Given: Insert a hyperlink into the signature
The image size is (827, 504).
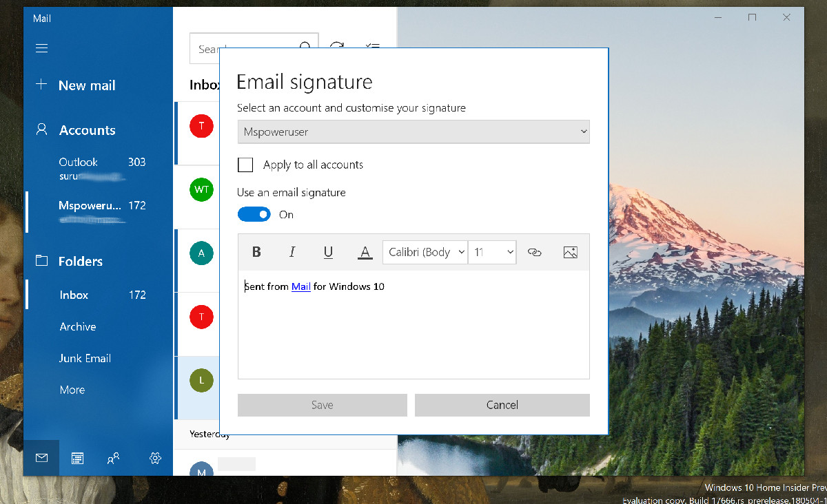Looking at the screenshot, I should 534,252.
